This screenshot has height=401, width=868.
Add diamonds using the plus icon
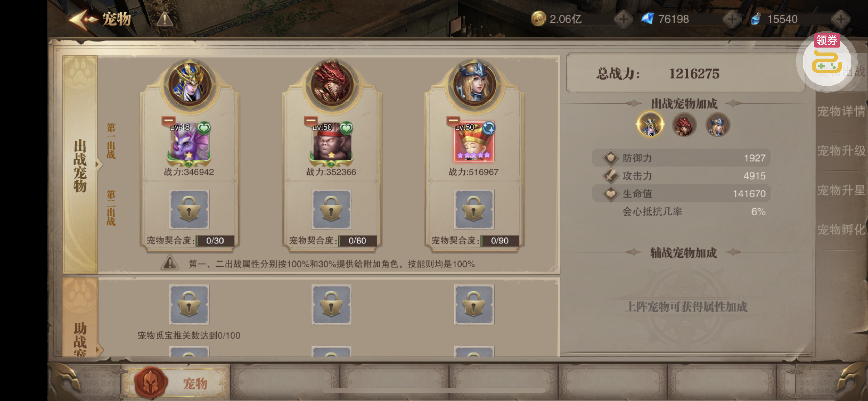pyautogui.click(x=732, y=19)
